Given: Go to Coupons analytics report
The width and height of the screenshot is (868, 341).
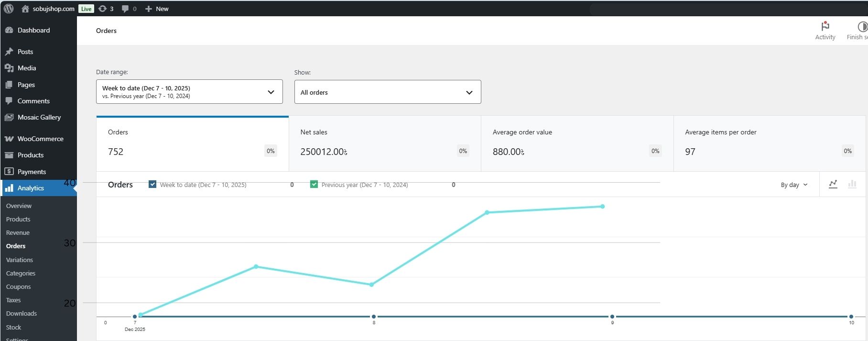Looking at the screenshot, I should click(18, 286).
